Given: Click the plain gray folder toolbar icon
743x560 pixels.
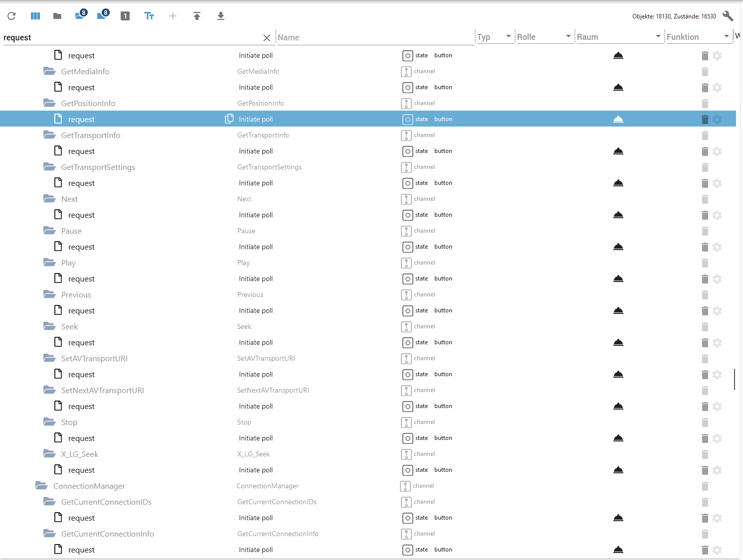Looking at the screenshot, I should [x=57, y=16].
